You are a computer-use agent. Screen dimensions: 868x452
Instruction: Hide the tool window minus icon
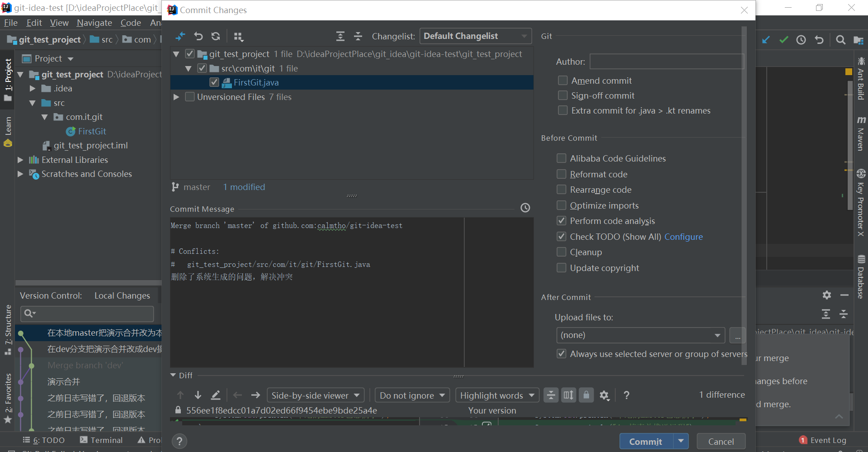tap(844, 295)
